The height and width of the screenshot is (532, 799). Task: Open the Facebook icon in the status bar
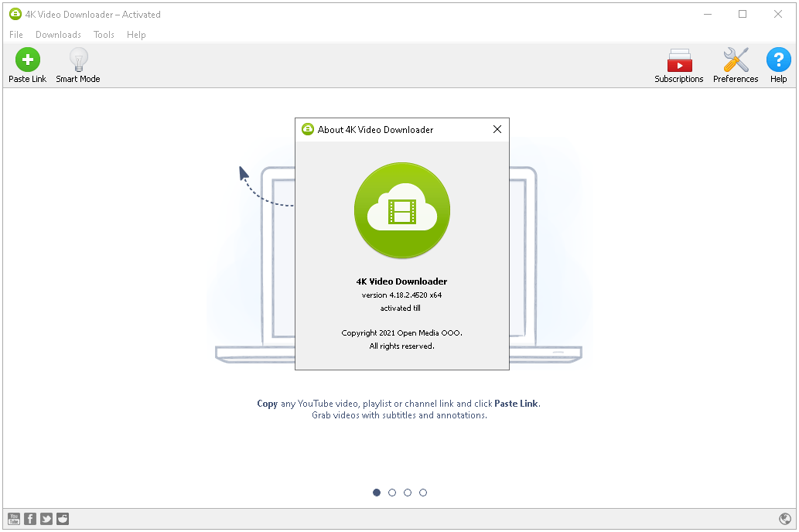[x=30, y=519]
